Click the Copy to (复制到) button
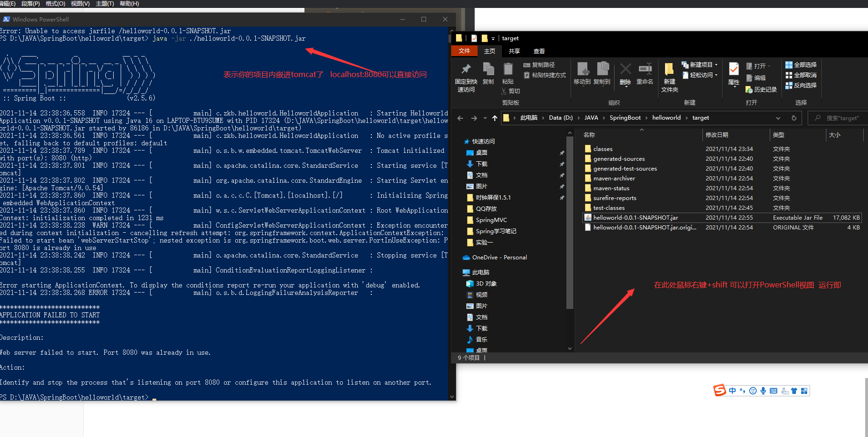Screen dimensions: 868x437 click(602, 73)
